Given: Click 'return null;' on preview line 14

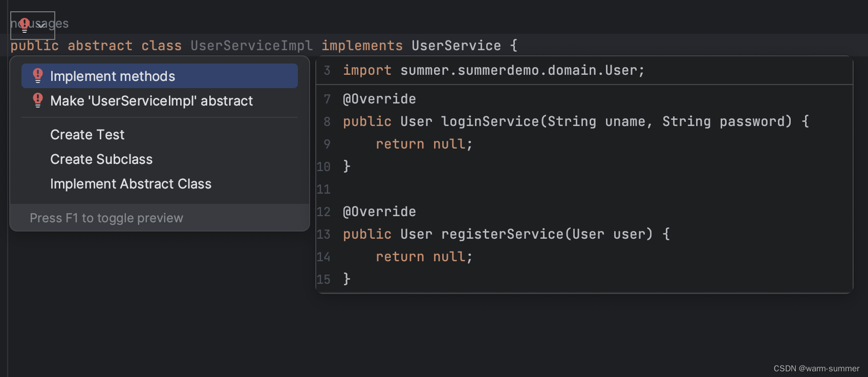Looking at the screenshot, I should coord(424,257).
